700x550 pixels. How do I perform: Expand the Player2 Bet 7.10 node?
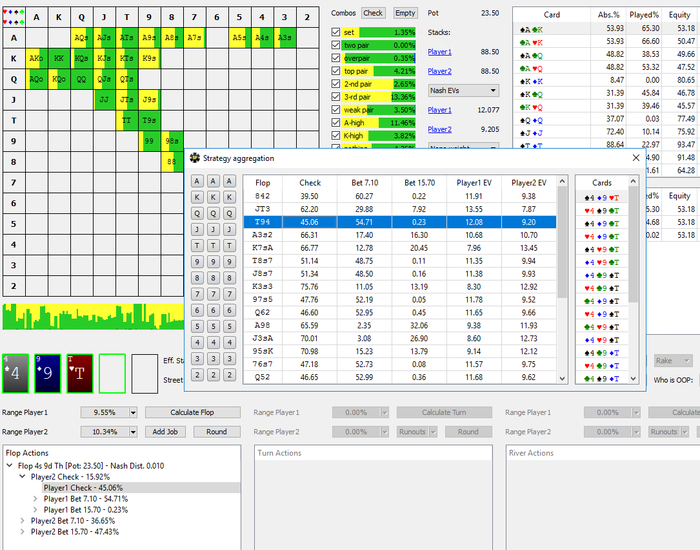pyautogui.click(x=22, y=521)
